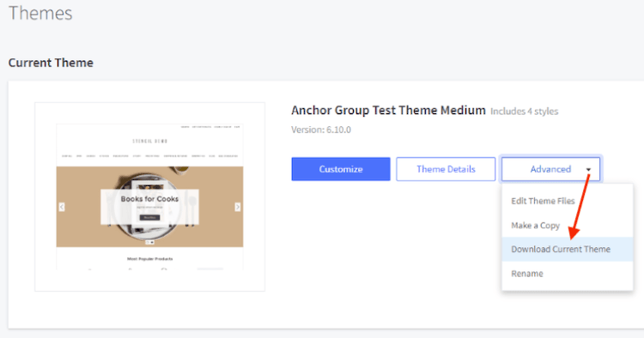Click the 'Version: 6.10.0' label
Image resolution: width=644 pixels, height=338 pixels.
[321, 130]
